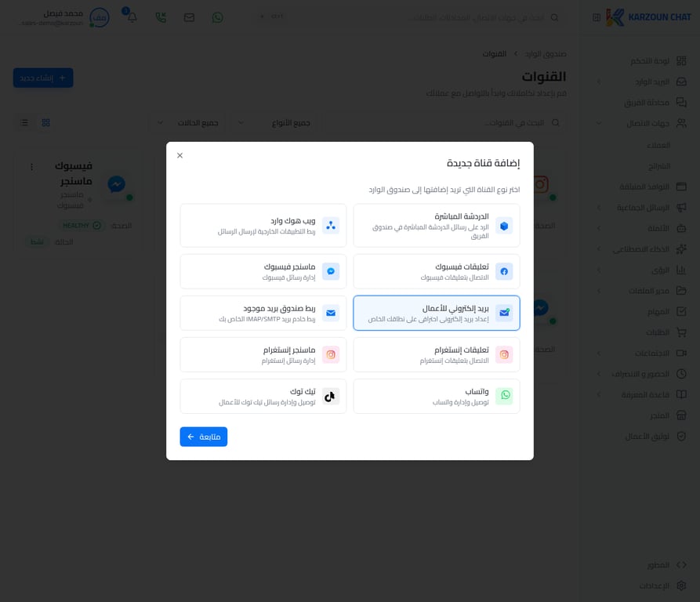Image resolution: width=700 pixels, height=602 pixels.
Task: Close the add new channel dialog
Action: 180,155
